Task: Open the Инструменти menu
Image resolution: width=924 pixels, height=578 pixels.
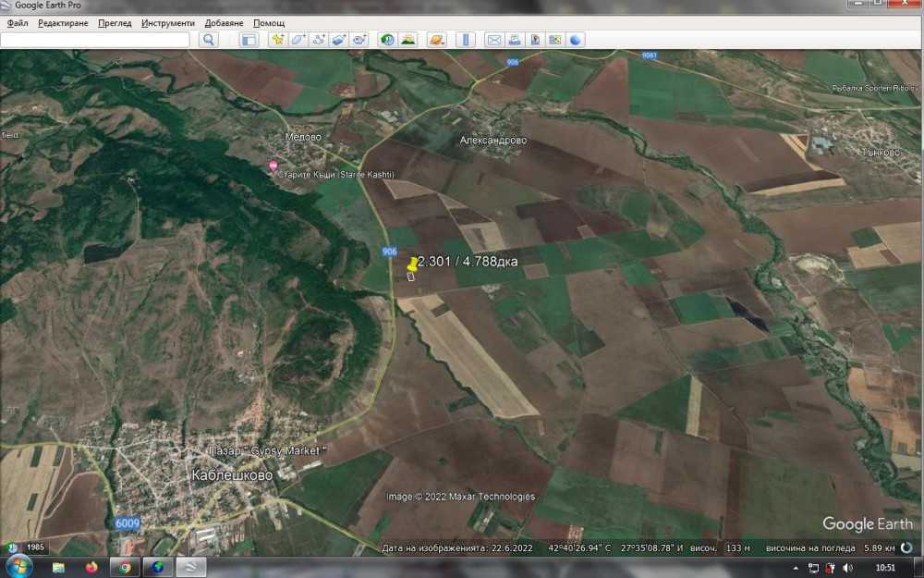Action: (x=168, y=22)
